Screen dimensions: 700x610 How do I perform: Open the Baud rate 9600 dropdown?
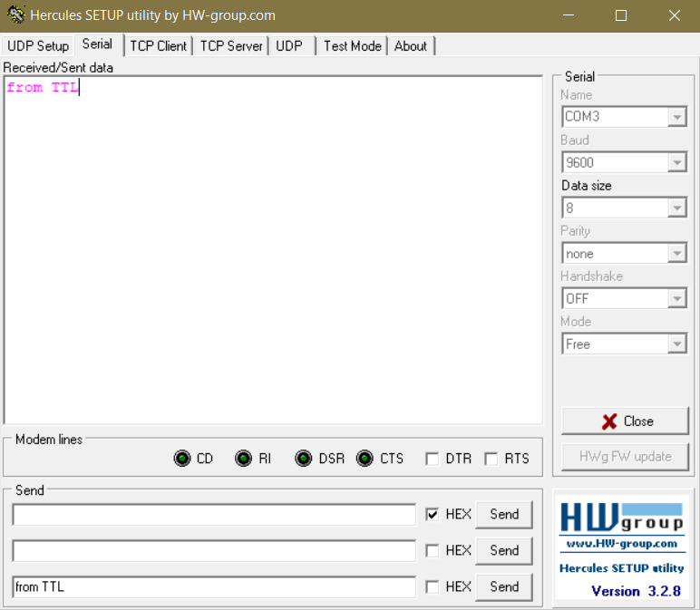tap(677, 162)
